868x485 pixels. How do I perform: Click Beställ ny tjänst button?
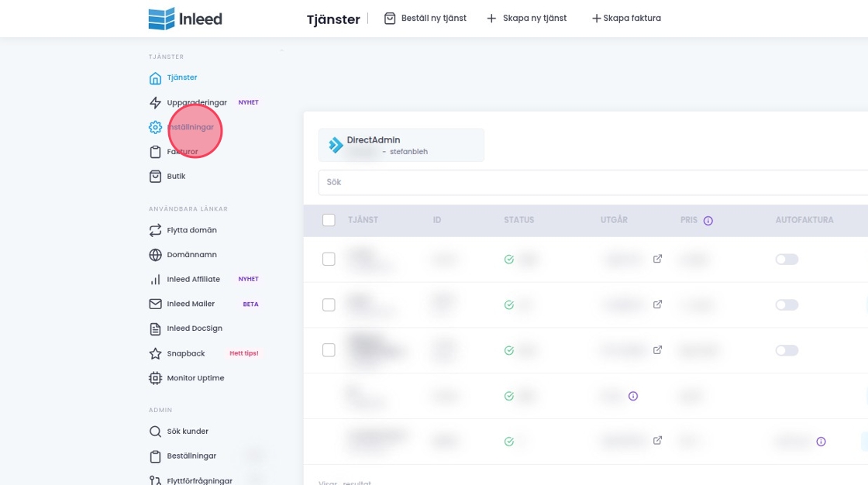tap(425, 19)
